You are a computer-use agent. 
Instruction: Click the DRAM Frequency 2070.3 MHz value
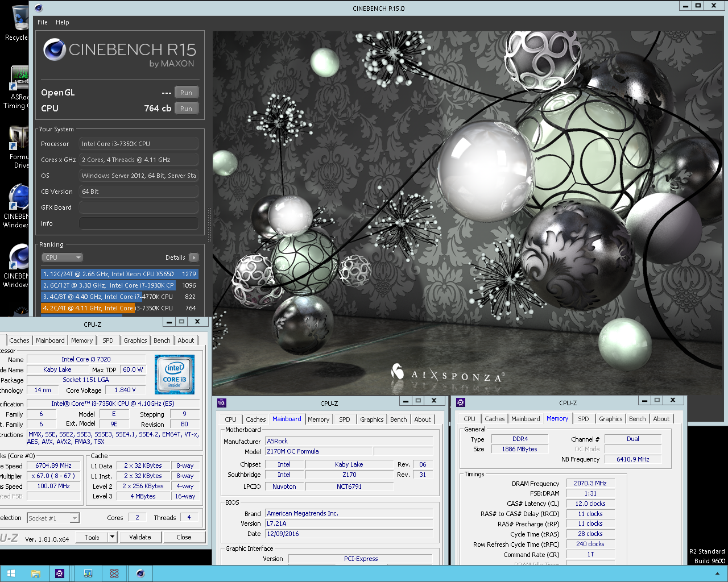[x=590, y=483]
